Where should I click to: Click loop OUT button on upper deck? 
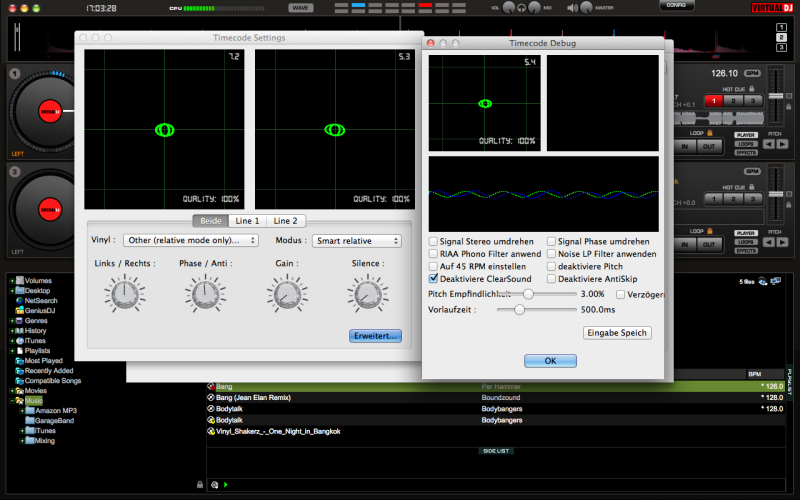tap(709, 146)
